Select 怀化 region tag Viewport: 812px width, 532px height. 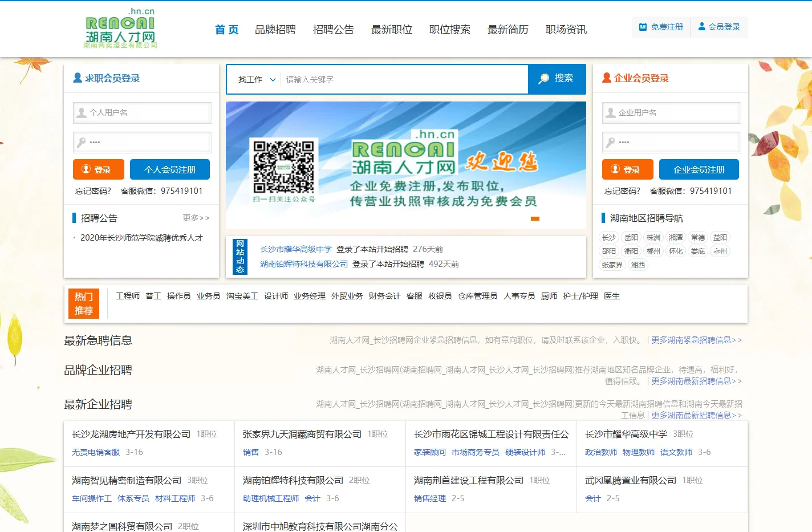[x=676, y=251]
